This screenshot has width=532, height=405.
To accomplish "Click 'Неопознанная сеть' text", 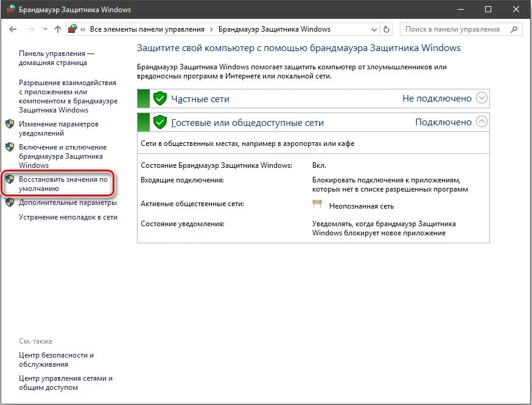I will point(362,206).
